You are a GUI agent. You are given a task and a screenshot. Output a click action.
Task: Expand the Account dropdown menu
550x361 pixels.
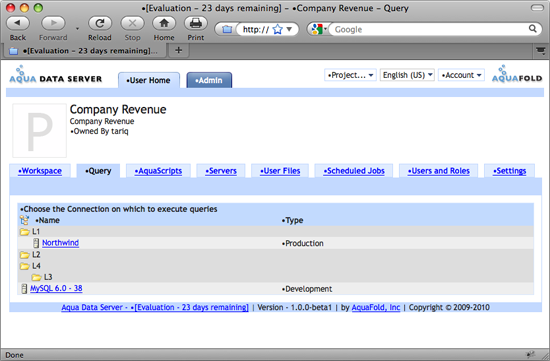461,75
